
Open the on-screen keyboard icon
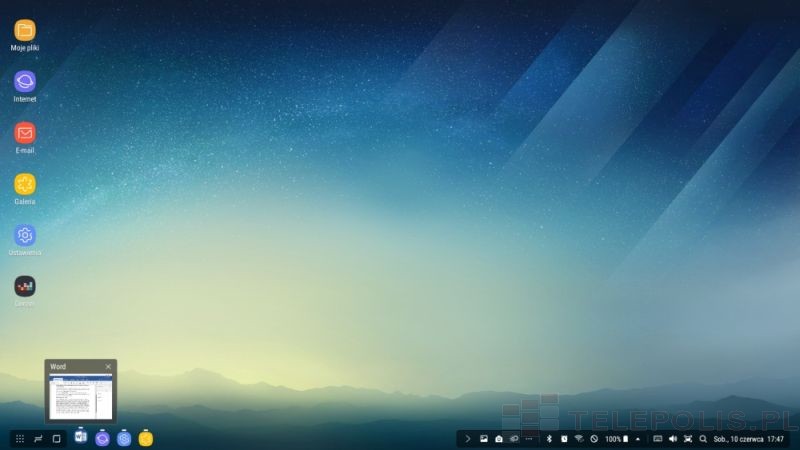tap(658, 439)
